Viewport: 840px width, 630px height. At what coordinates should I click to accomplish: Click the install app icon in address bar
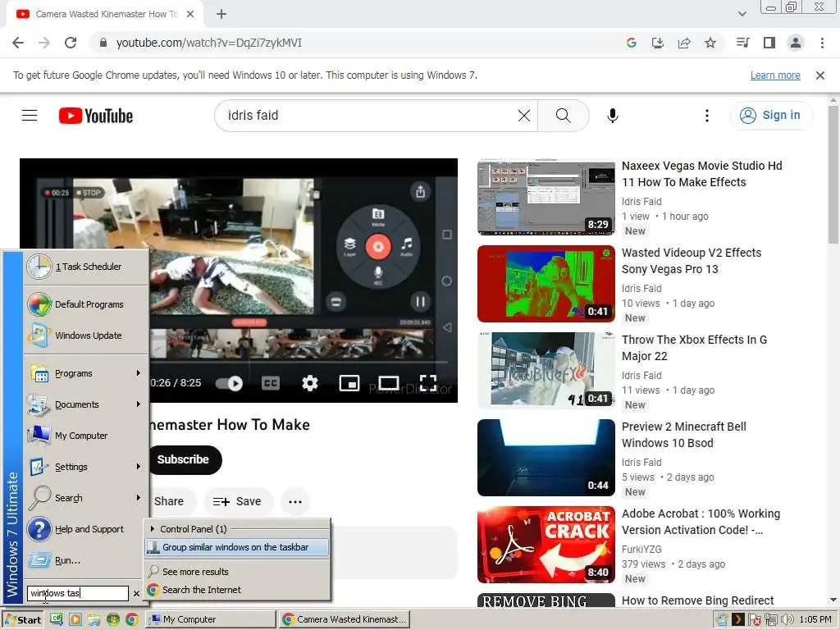(x=657, y=43)
